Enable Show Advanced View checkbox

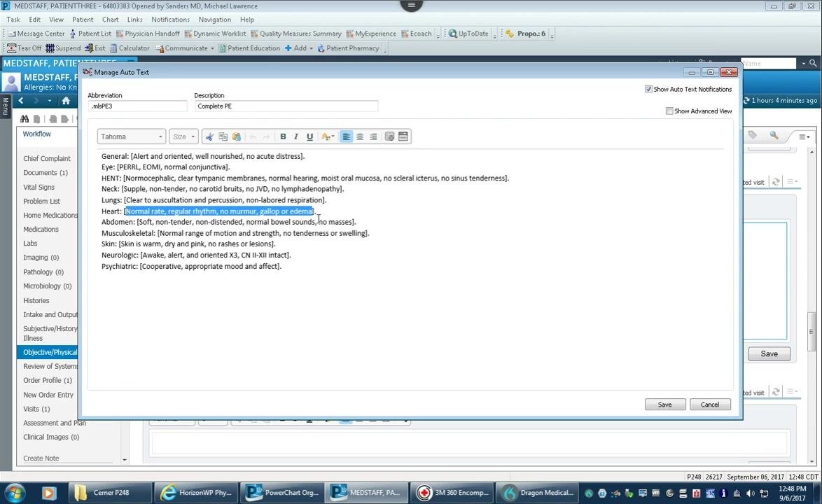click(669, 111)
